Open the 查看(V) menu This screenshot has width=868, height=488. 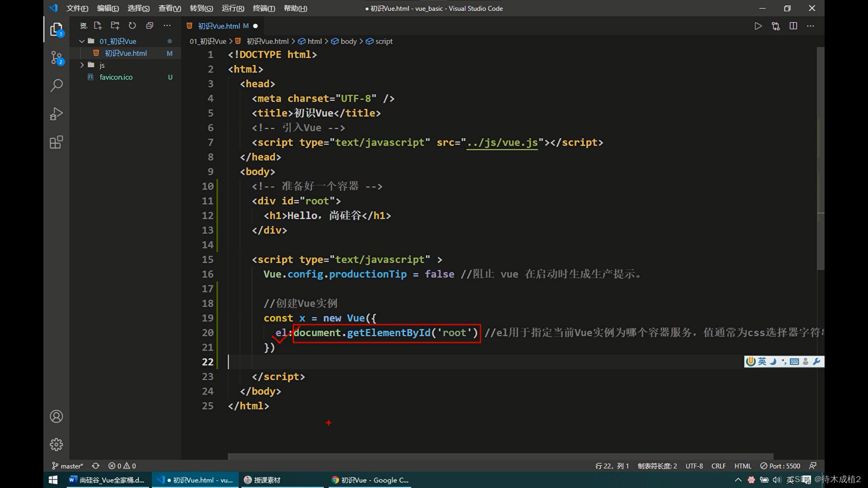pos(170,8)
